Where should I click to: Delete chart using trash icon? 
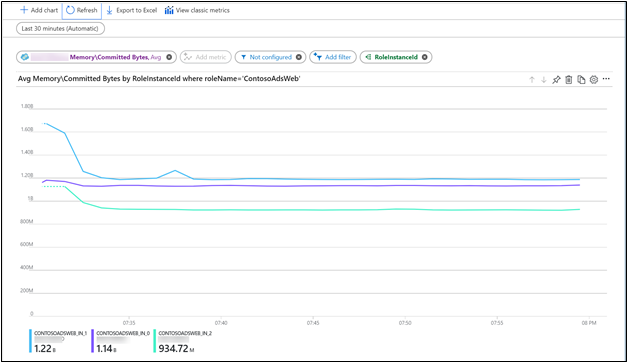click(568, 80)
